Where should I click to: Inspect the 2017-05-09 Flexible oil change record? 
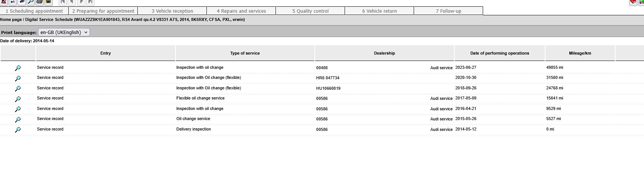(18, 99)
